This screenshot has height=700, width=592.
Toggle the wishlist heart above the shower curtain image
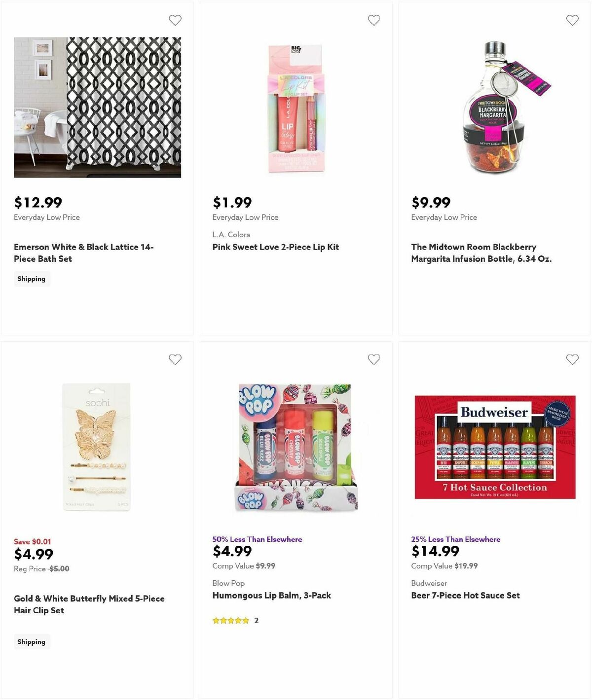tap(175, 20)
